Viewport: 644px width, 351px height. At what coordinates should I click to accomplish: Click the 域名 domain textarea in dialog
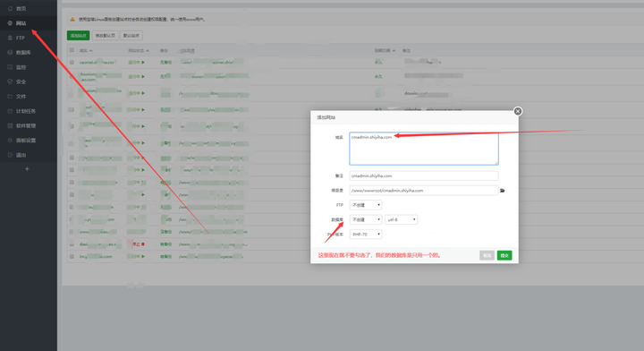424,149
